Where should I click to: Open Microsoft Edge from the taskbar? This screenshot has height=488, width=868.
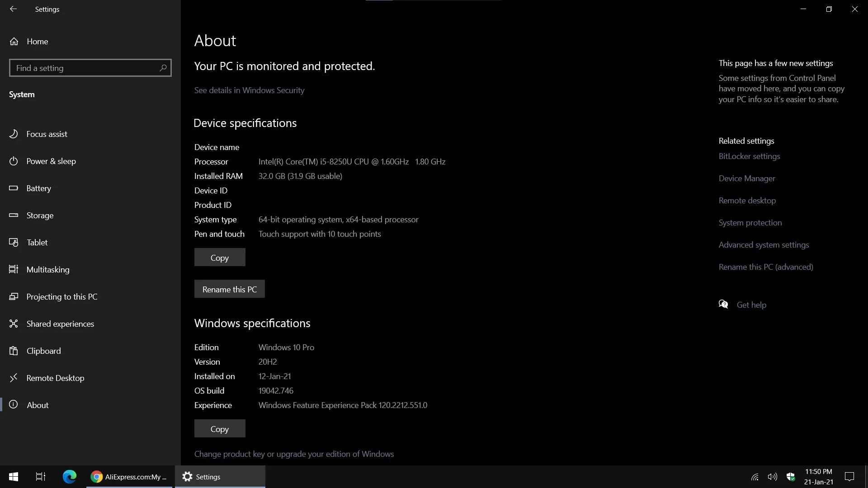pyautogui.click(x=69, y=477)
